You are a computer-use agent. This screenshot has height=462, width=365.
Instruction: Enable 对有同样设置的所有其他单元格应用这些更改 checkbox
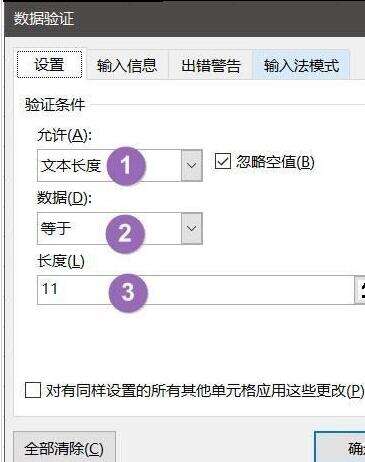[33, 390]
